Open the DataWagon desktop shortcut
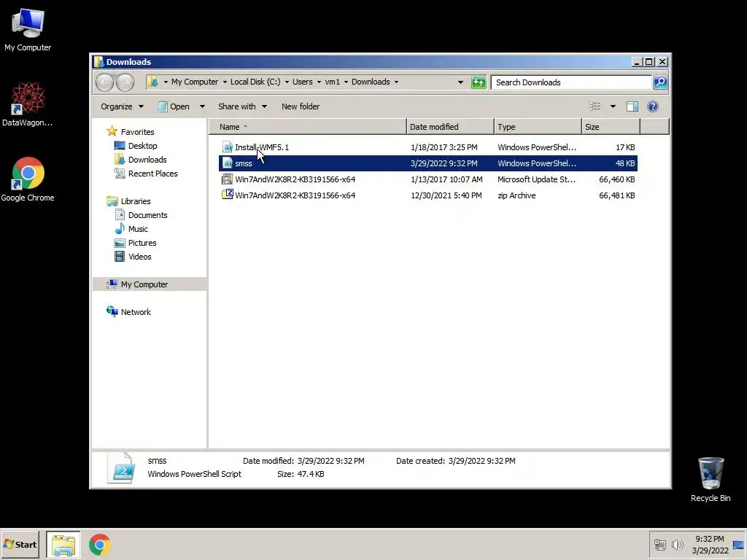Viewport: 747px width, 560px height. pyautogui.click(x=28, y=104)
